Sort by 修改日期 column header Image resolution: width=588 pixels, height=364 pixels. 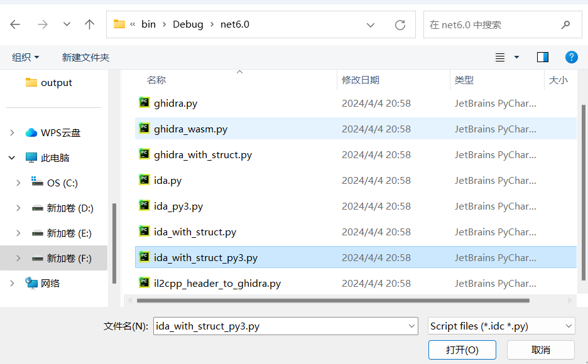361,80
